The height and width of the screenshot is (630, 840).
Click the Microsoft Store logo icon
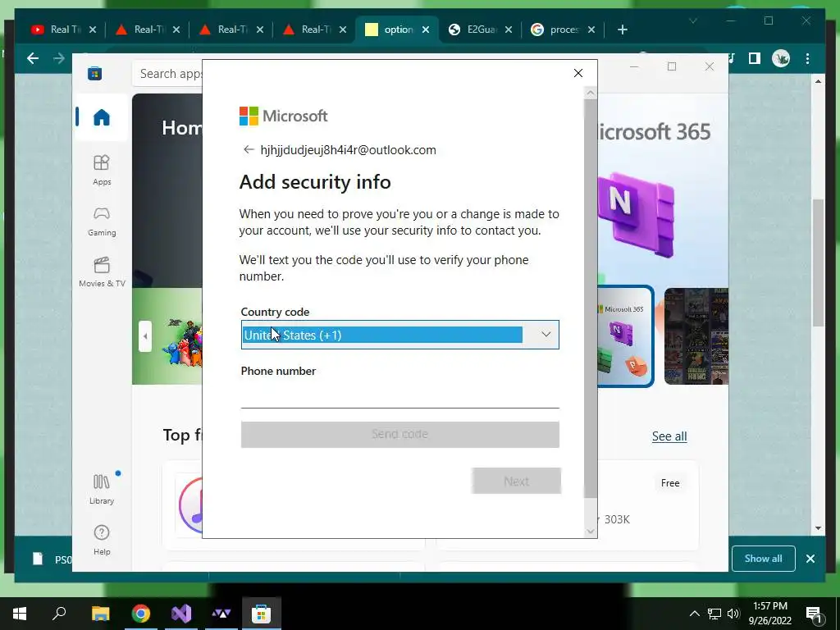pos(95,73)
